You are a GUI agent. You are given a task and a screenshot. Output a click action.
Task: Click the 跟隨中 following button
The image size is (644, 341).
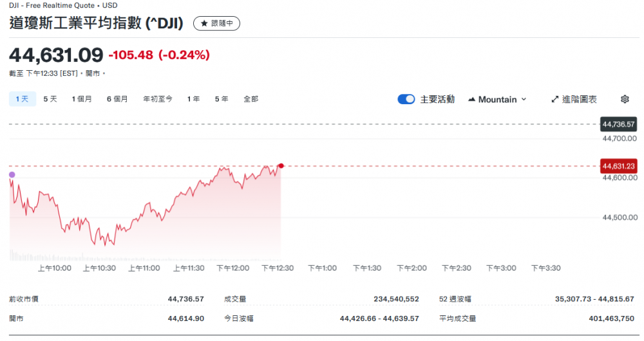tap(217, 23)
